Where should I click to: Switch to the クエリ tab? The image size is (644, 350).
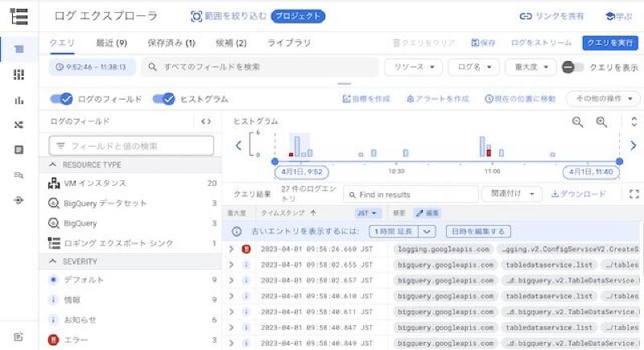(62, 43)
